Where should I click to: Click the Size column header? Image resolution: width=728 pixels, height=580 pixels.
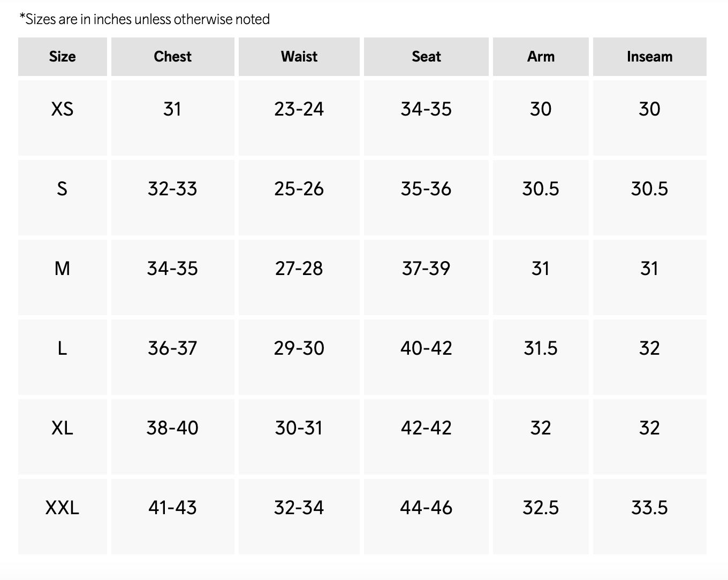[62, 56]
